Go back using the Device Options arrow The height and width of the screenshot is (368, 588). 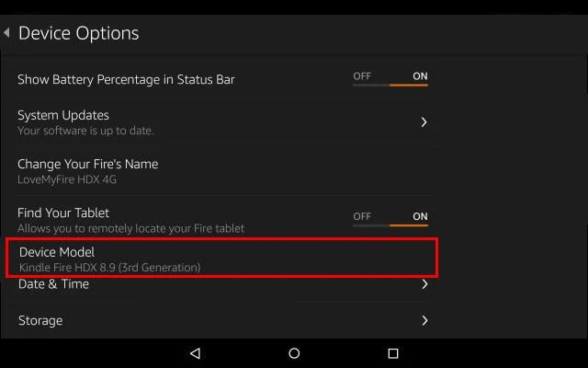click(6, 33)
